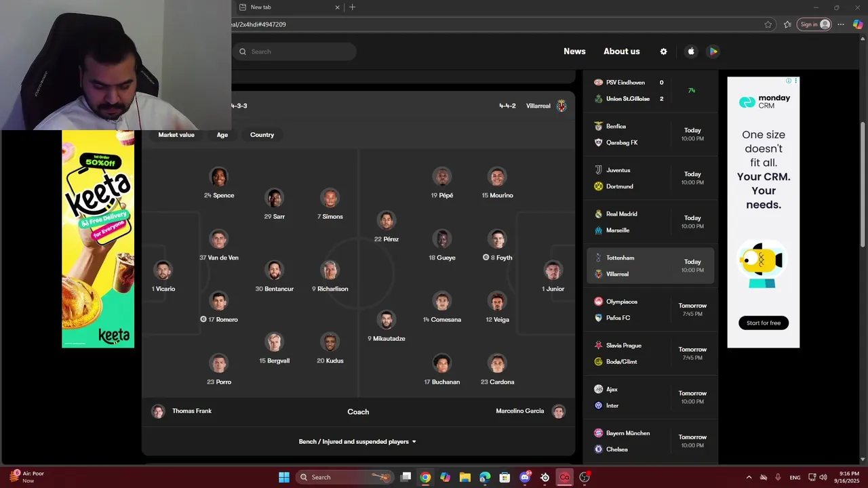868x488 pixels.
Task: Open Microsoft Store from the taskbar
Action: (505, 477)
